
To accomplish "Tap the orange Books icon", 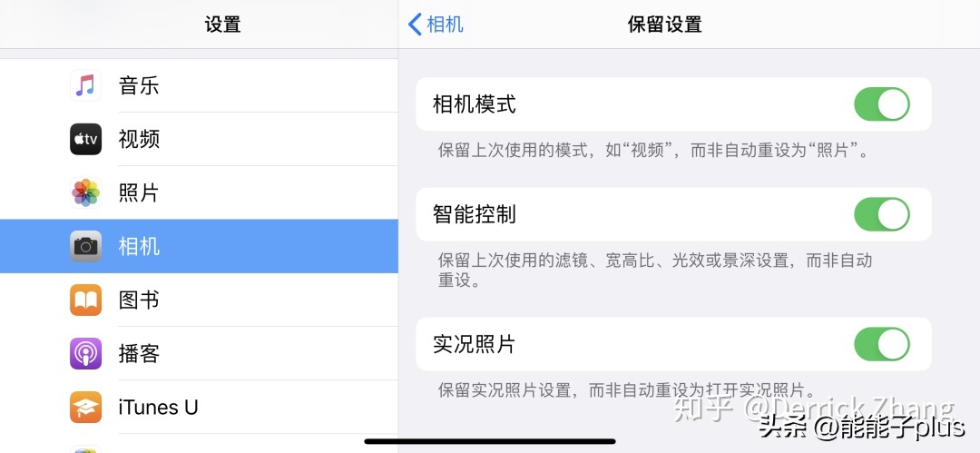I will 85,300.
